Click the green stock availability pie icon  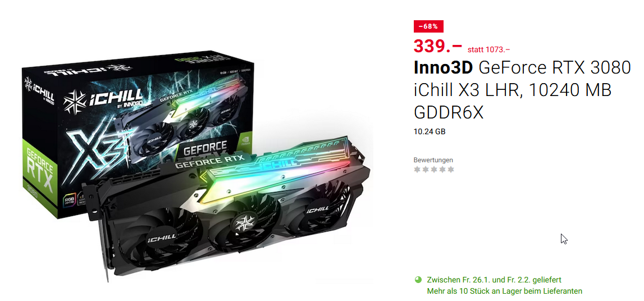point(418,280)
